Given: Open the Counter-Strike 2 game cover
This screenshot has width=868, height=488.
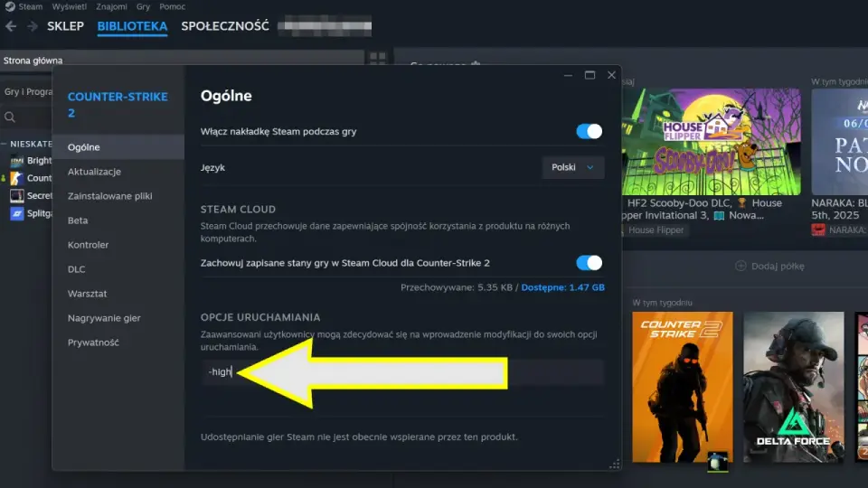Looking at the screenshot, I should coord(683,387).
